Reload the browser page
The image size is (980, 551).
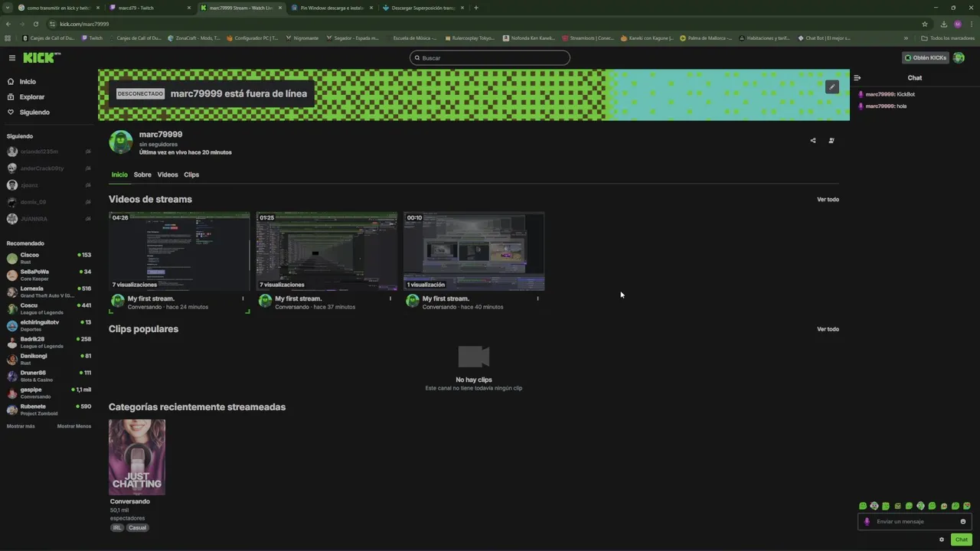point(35,24)
